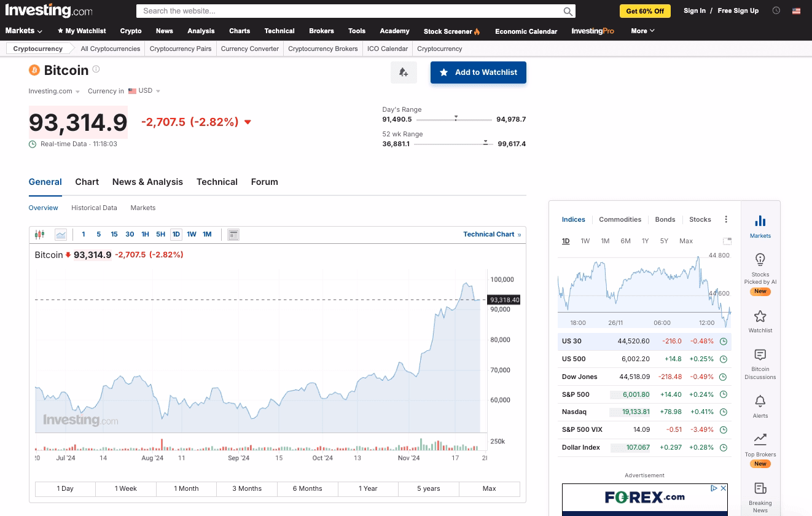Switch to the Forum tab
Image resolution: width=812 pixels, height=516 pixels.
264,182
